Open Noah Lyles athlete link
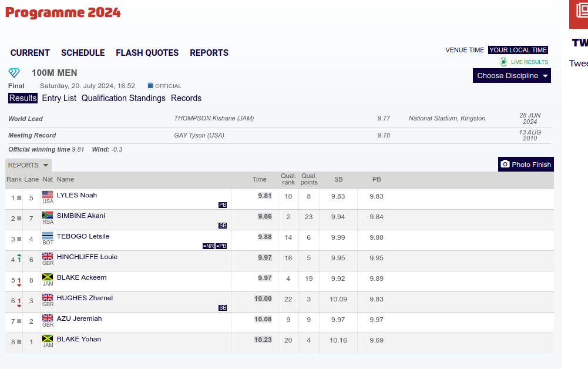588x369 pixels. [77, 195]
